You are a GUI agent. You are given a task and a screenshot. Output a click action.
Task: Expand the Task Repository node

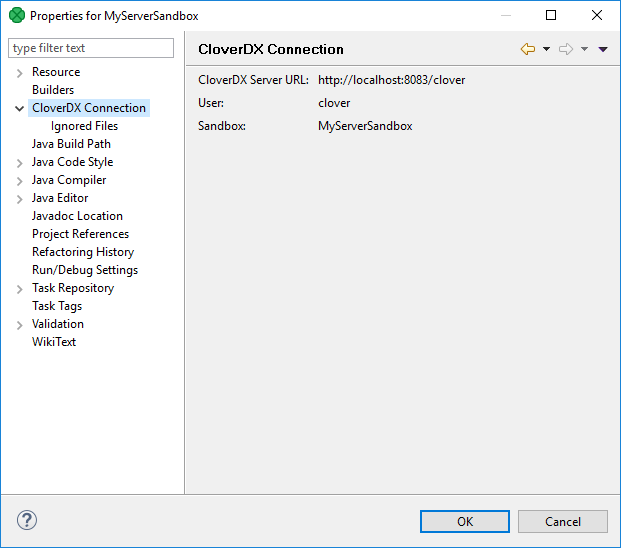click(x=20, y=289)
